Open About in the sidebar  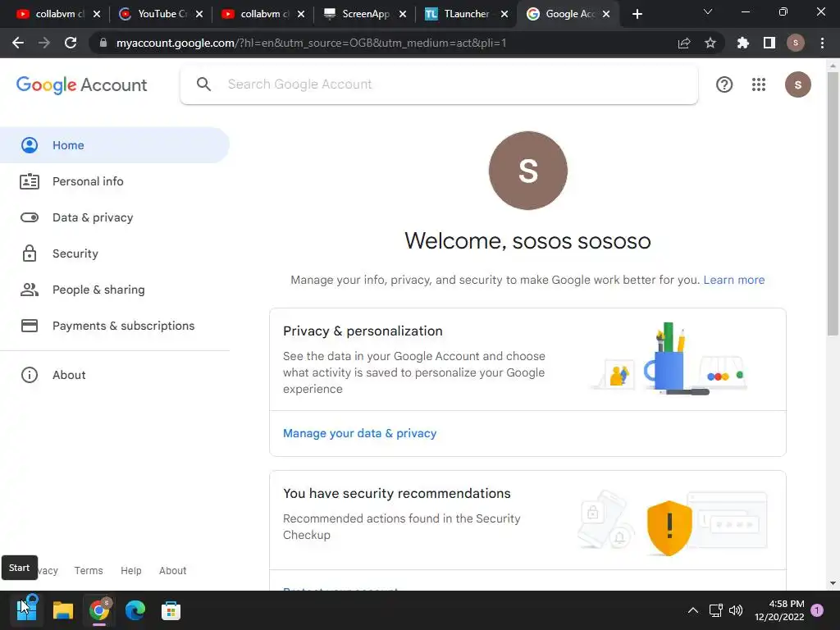coord(114,375)
